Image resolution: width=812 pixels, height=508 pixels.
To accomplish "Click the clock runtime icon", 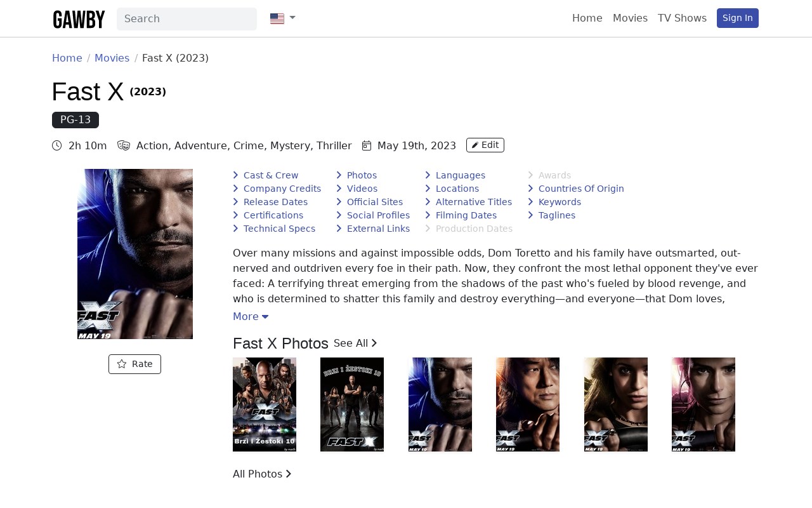I will [57, 145].
